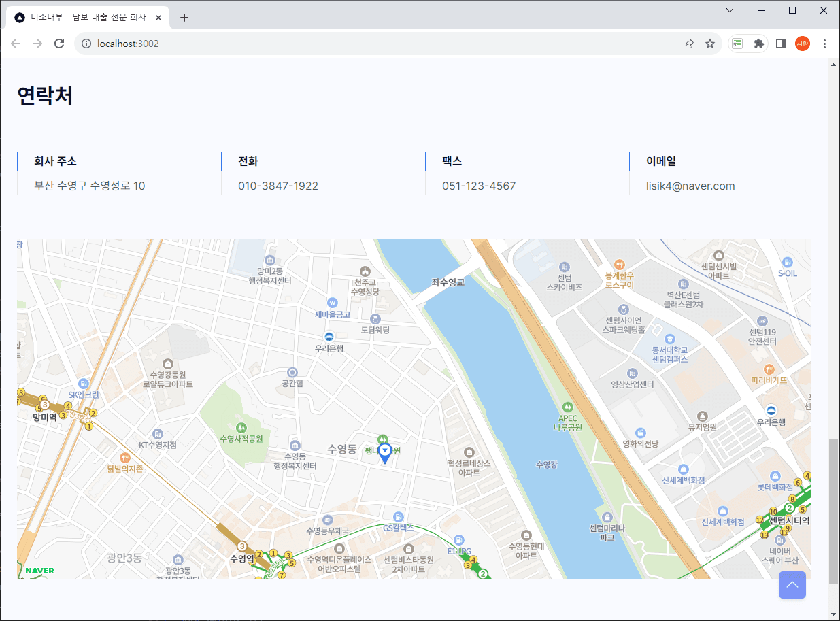Open the user profile avatar
This screenshot has height=621, width=840.
pyautogui.click(x=803, y=44)
